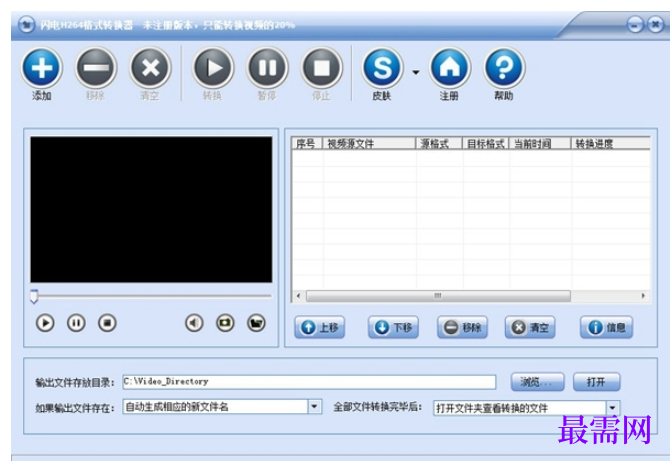Click the 信息 (Info) button
Viewport: 670px width, 461px height.
coord(606,328)
